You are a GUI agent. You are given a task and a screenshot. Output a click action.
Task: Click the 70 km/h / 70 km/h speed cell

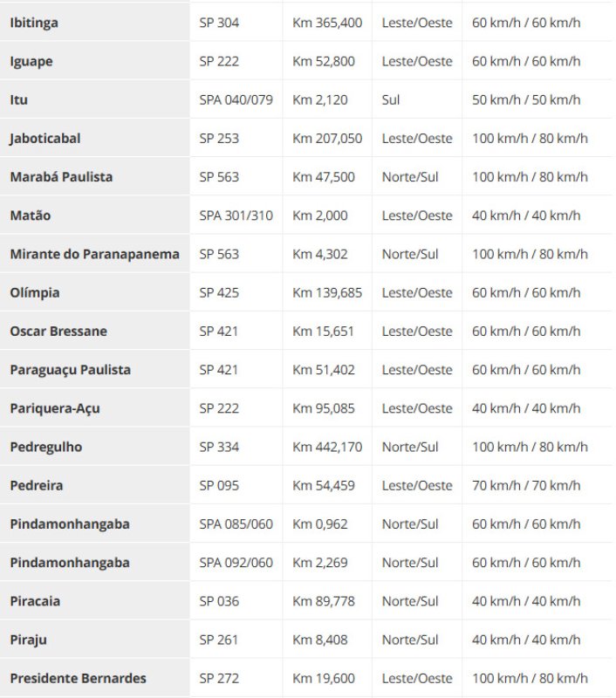pos(526,485)
